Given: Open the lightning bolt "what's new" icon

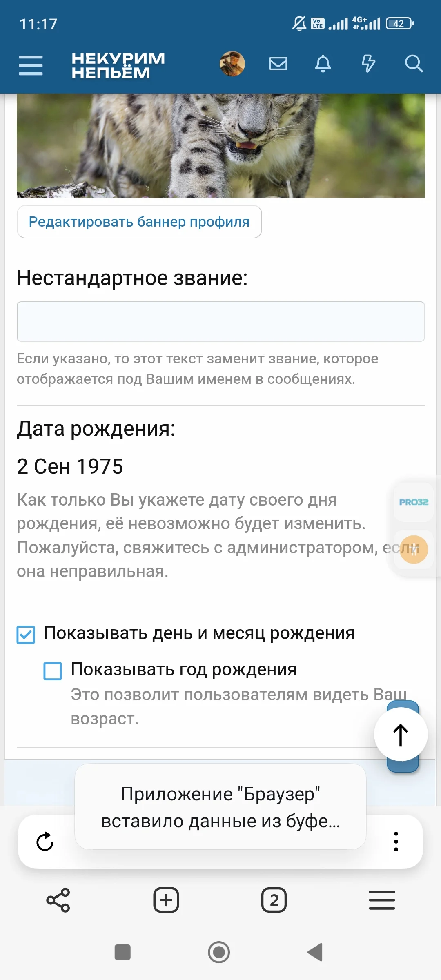Looking at the screenshot, I should click(368, 64).
